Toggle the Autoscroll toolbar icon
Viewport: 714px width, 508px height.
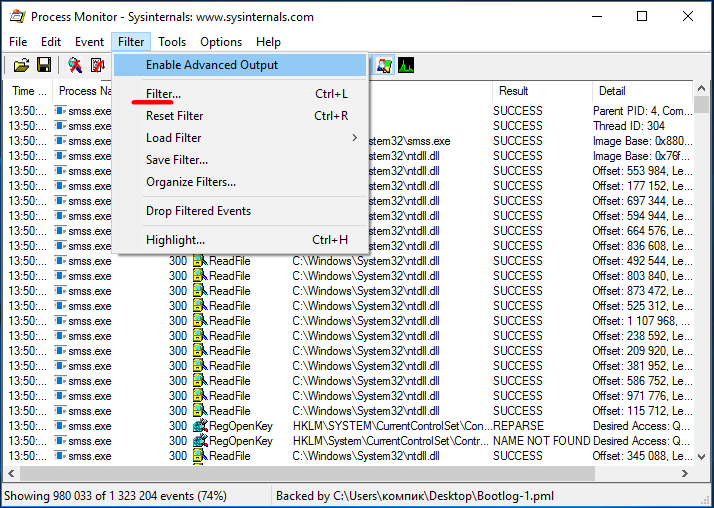(97, 66)
